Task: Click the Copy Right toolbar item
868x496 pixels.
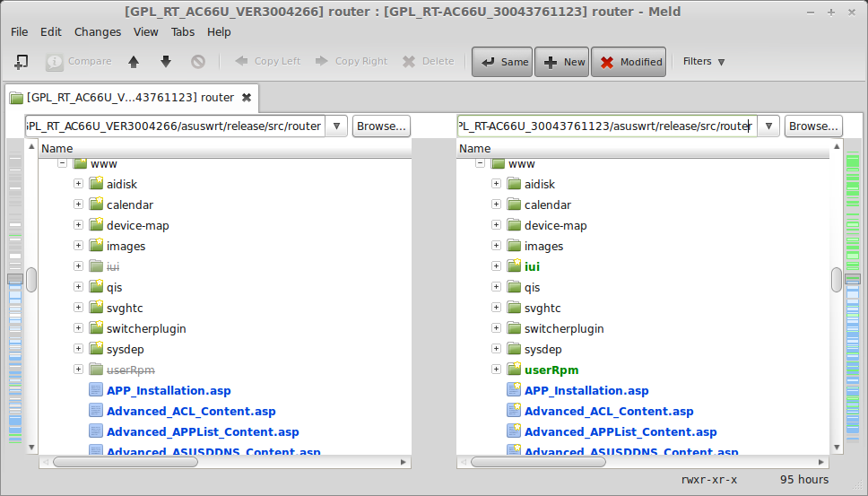Action: [352, 62]
